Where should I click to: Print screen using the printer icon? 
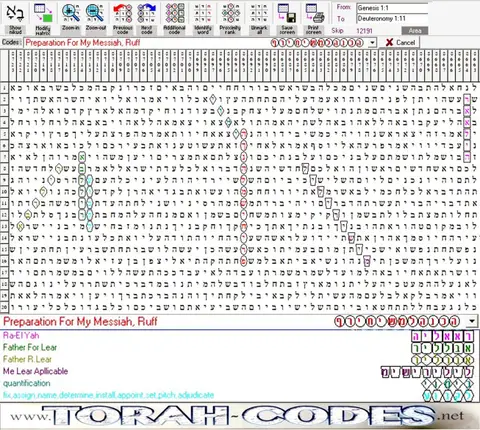click(x=314, y=18)
